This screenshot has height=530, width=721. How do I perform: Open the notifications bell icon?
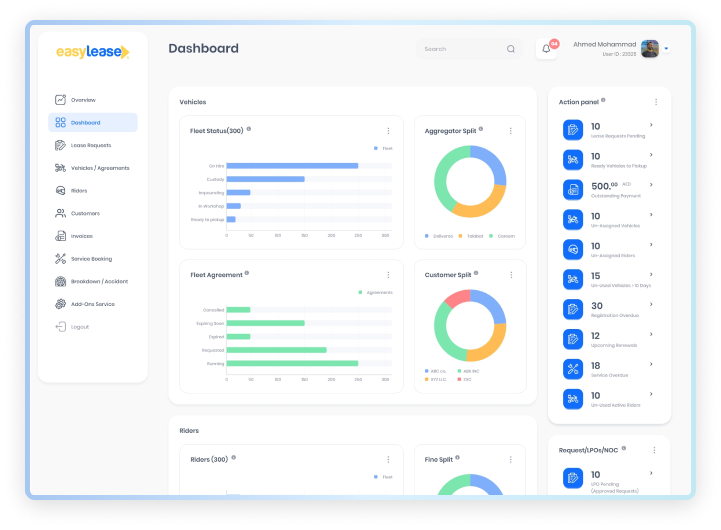(546, 49)
